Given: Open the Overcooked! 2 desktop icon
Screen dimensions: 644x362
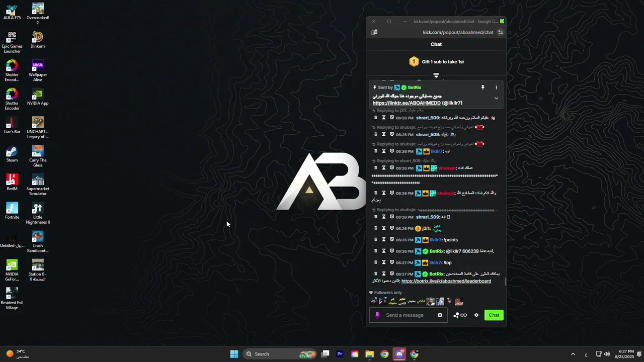Looking at the screenshot, I should [x=38, y=14].
